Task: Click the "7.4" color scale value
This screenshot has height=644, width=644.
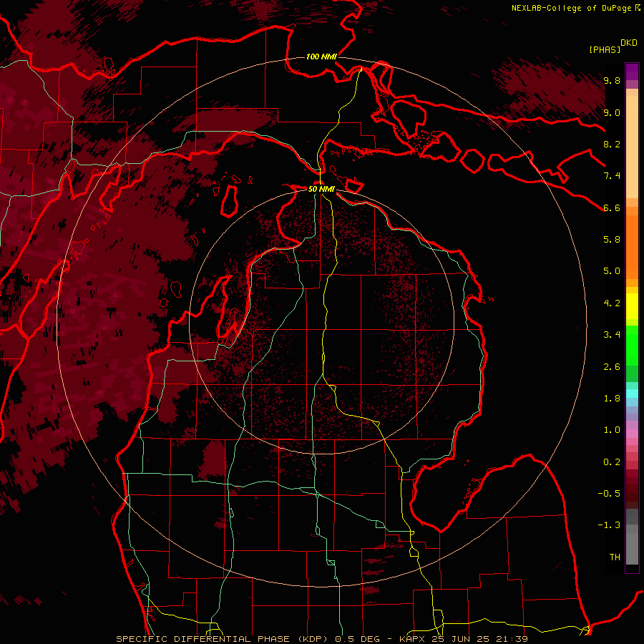Action: [612, 176]
